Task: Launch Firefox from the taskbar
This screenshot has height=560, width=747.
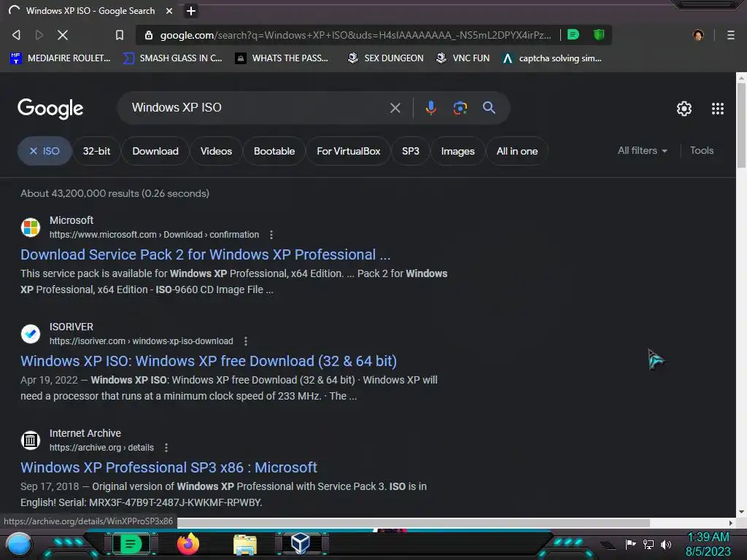Action: pyautogui.click(x=188, y=544)
